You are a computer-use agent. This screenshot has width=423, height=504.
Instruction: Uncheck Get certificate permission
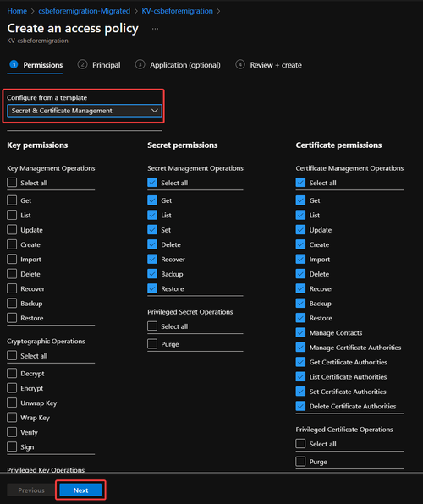click(300, 200)
